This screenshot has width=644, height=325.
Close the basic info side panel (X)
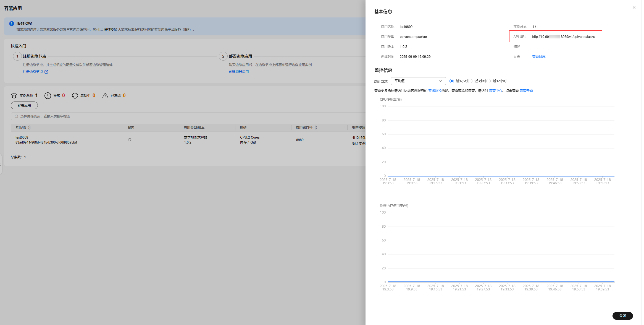[634, 7]
